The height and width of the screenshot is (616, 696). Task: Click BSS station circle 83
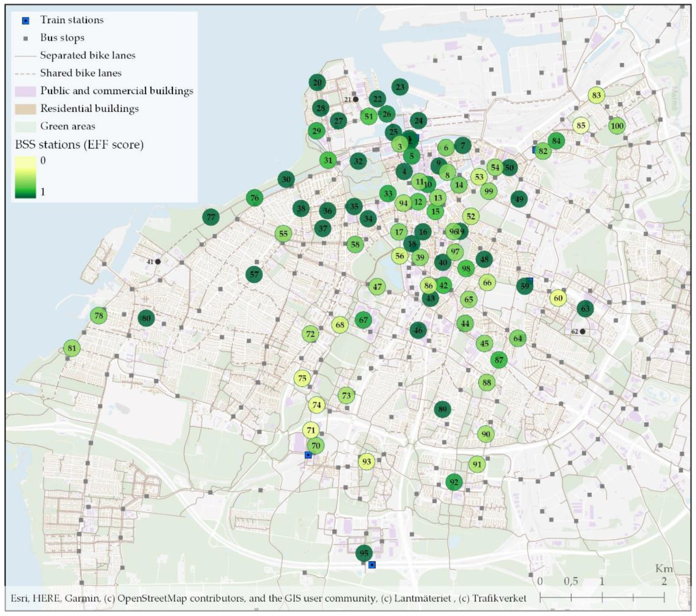[596, 95]
